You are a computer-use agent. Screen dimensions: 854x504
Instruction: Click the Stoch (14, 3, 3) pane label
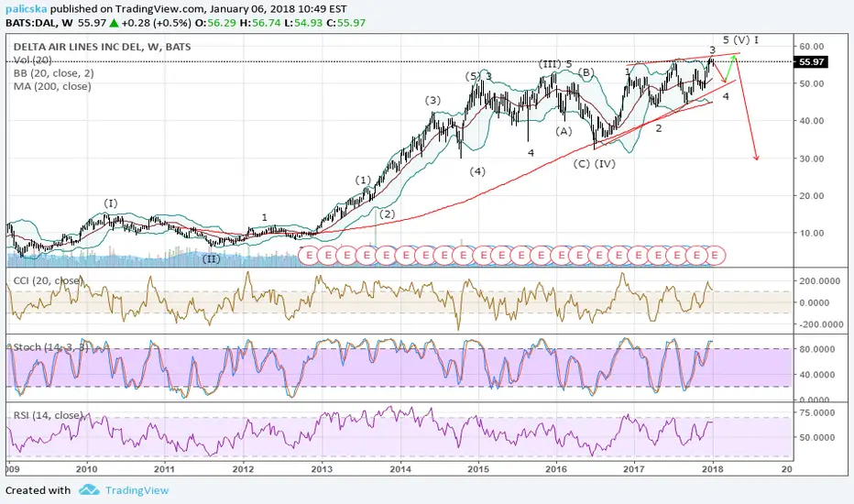(x=50, y=347)
